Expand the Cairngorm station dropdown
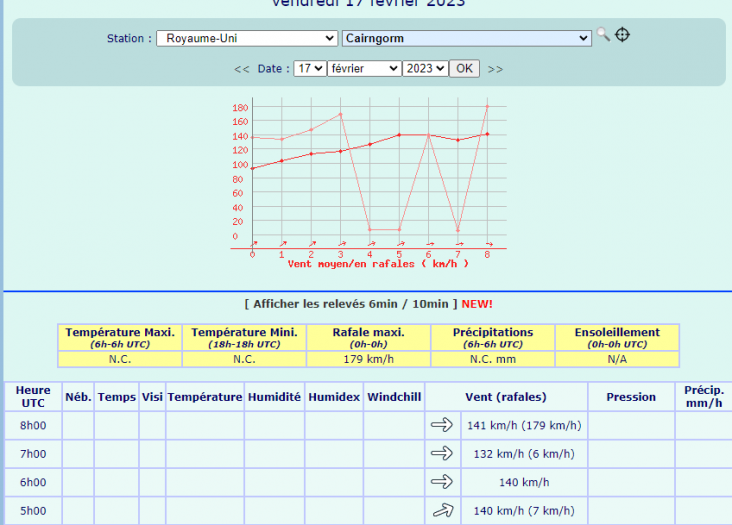Screen dimensions: 732x525 coord(467,38)
